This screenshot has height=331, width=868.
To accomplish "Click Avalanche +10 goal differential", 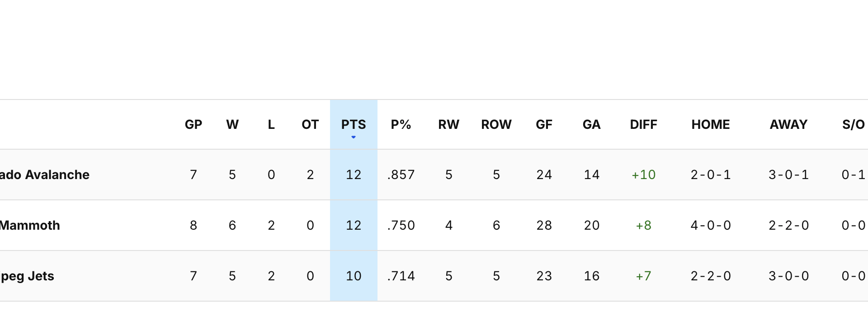I will click(x=643, y=175).
